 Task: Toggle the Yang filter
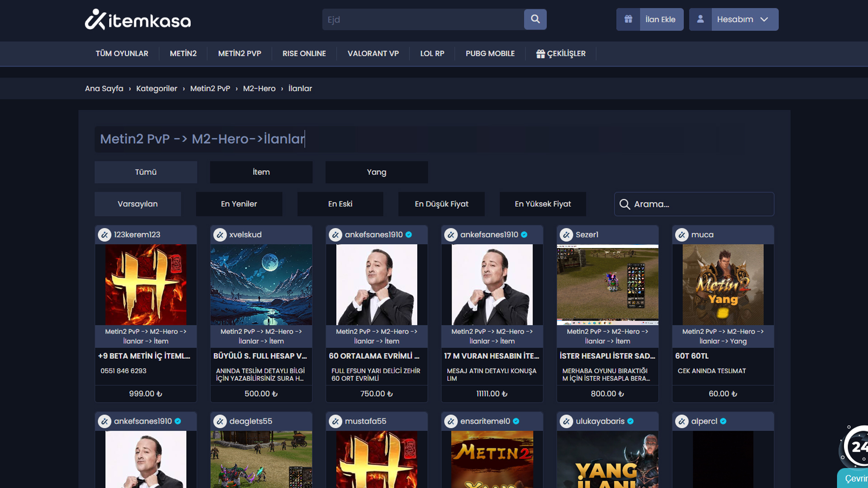coord(376,172)
